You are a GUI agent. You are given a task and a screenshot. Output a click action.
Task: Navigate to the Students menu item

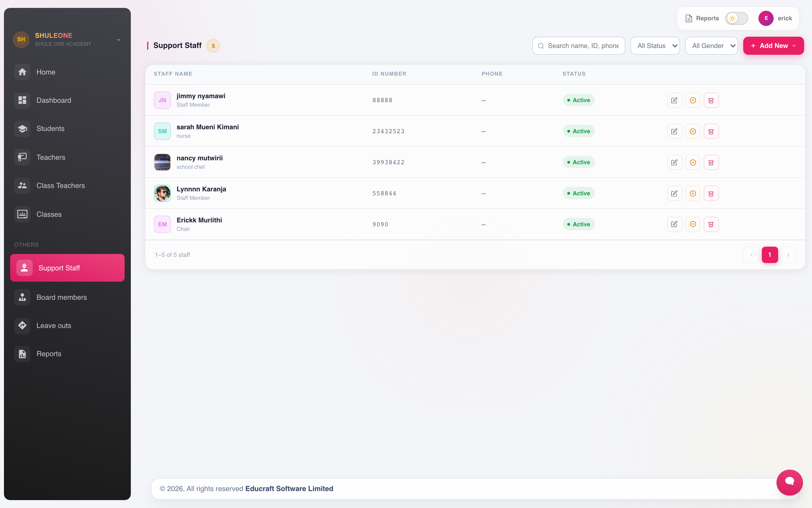[x=67, y=129]
